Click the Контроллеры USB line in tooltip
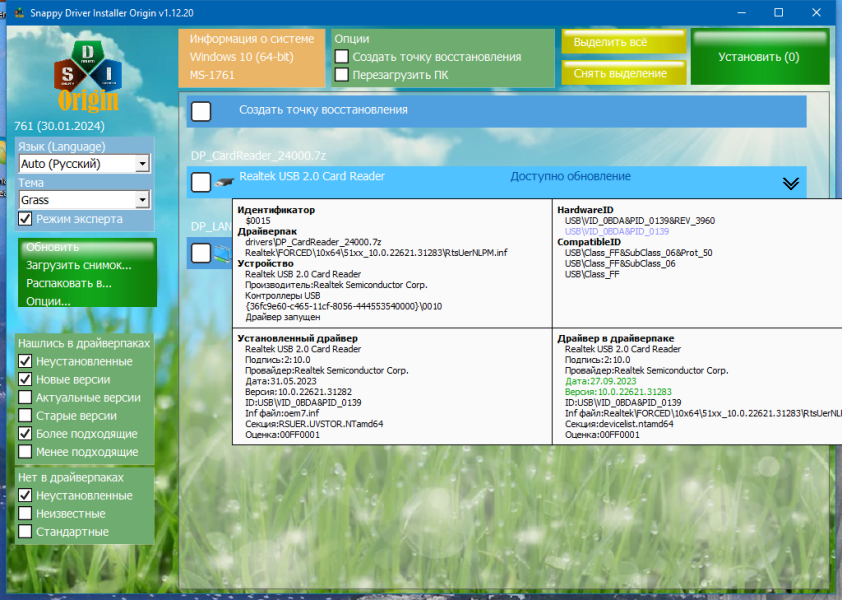This screenshot has height=600, width=842. [282, 295]
